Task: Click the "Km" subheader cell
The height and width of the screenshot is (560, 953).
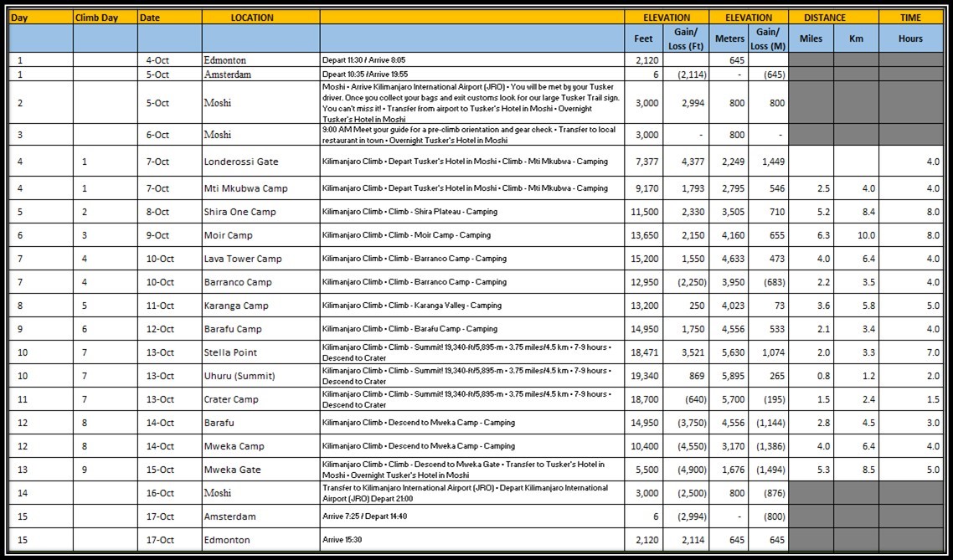Action: point(856,39)
